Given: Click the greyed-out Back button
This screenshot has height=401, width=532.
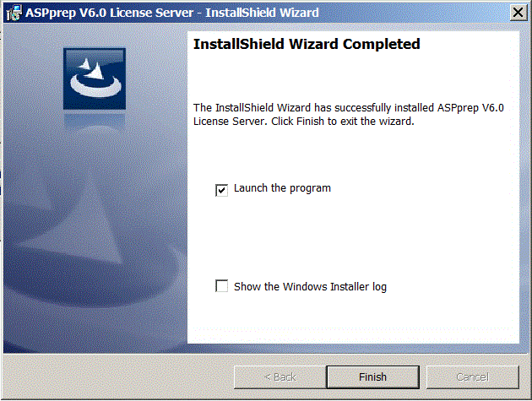Looking at the screenshot, I should [280, 377].
